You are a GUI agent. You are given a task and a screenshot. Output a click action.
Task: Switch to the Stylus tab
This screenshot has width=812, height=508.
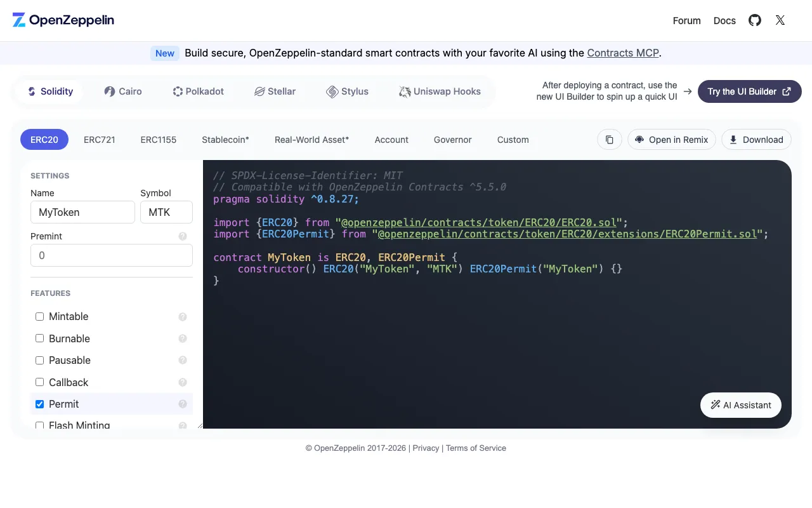click(347, 91)
